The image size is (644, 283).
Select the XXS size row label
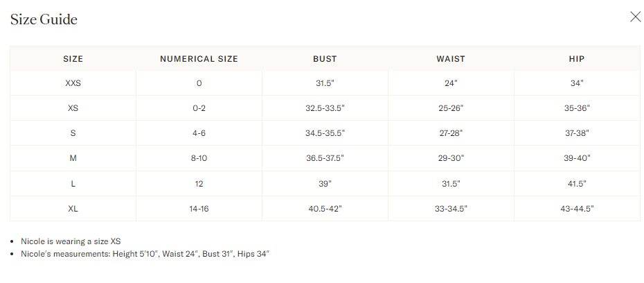click(x=73, y=83)
